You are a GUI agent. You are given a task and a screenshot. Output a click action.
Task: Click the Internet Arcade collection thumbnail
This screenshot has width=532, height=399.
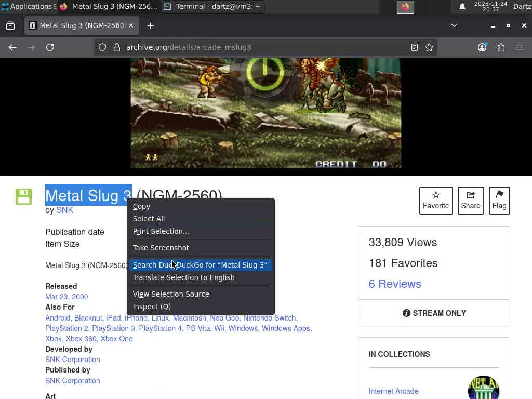point(484,388)
